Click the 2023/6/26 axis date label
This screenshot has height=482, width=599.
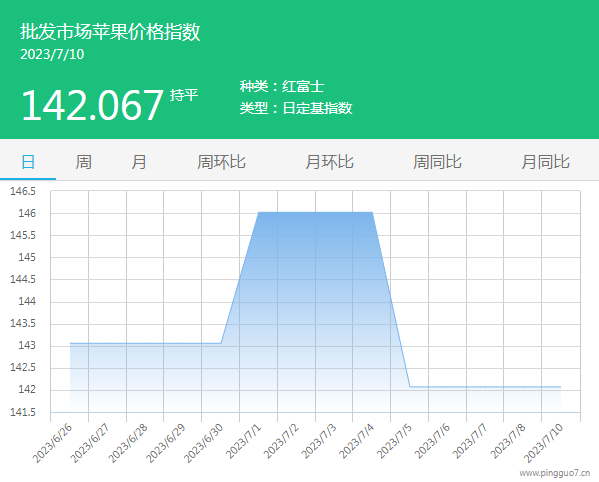(52, 443)
